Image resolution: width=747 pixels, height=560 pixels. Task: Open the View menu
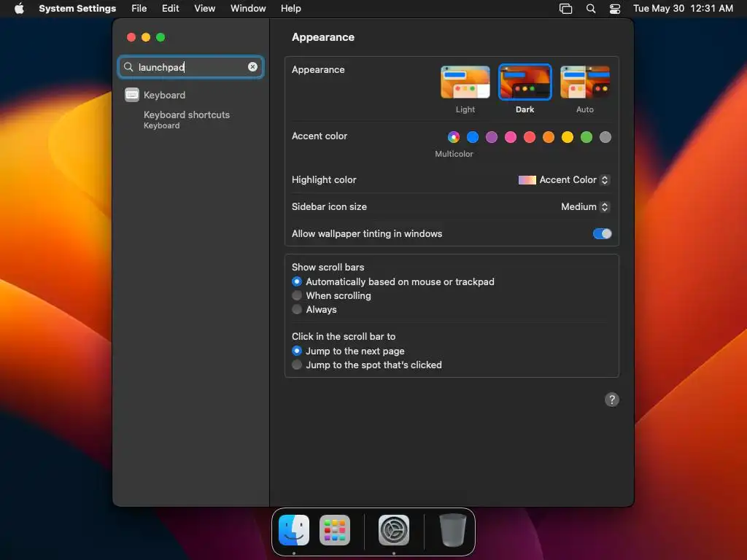pyautogui.click(x=204, y=9)
